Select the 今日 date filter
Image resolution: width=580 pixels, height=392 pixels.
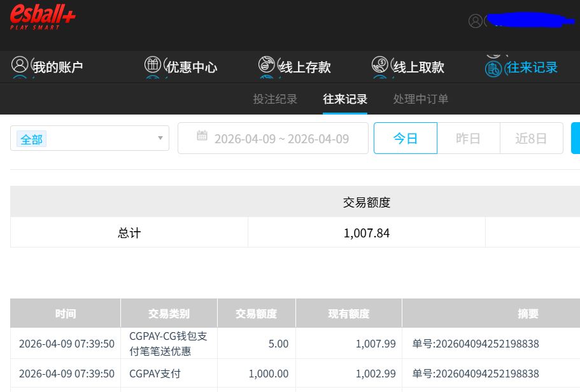point(405,138)
